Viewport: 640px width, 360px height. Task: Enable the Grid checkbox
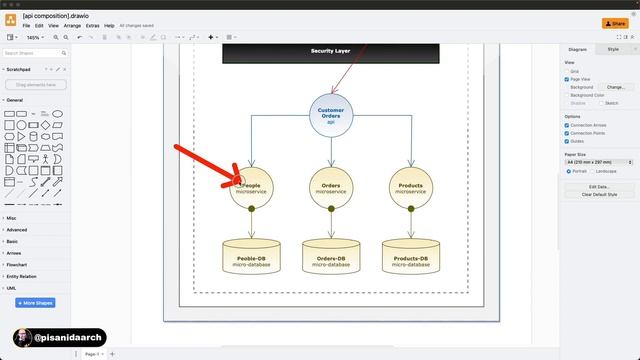567,71
